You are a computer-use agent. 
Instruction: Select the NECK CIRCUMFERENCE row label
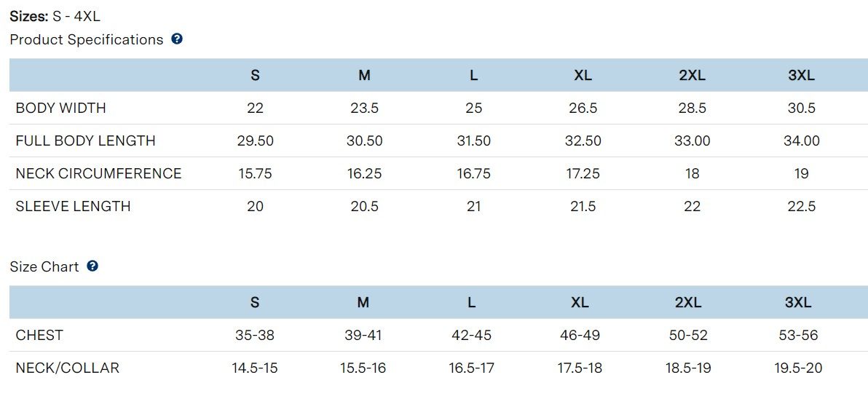pyautogui.click(x=98, y=173)
